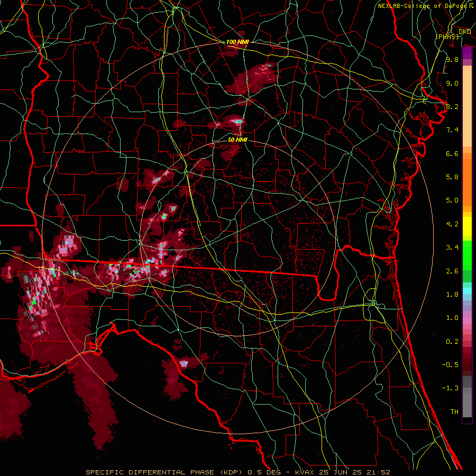476x476 pixels.
Task: Click the 1.0 value on the color scale
Action: [x=452, y=318]
